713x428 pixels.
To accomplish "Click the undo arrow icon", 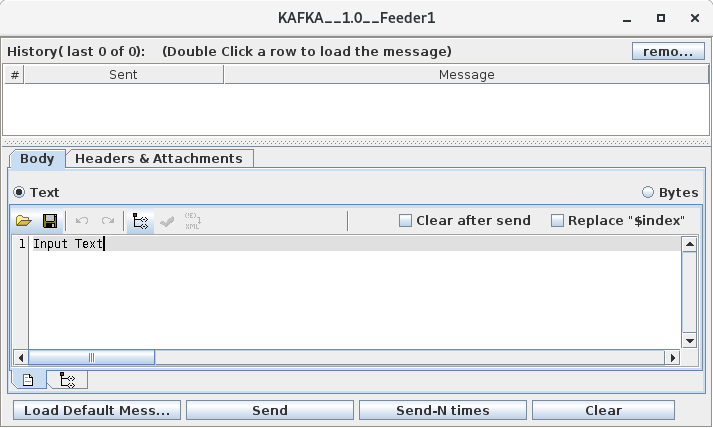I will pos(82,221).
